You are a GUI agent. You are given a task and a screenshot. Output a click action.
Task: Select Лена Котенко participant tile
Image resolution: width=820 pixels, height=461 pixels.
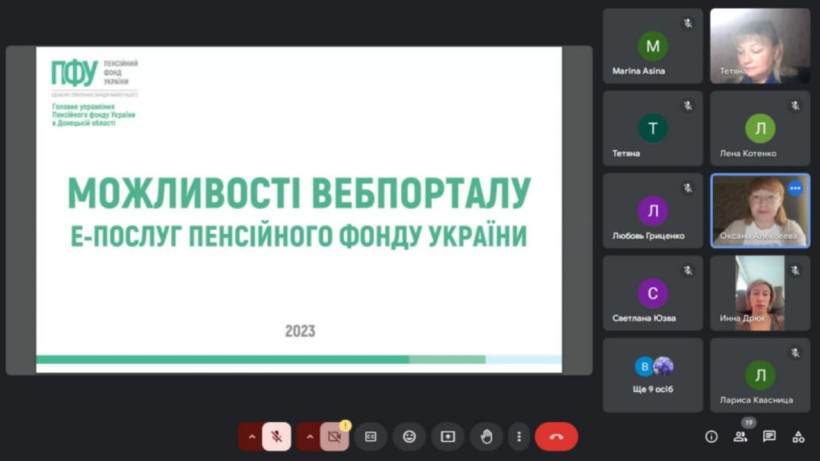click(x=760, y=129)
